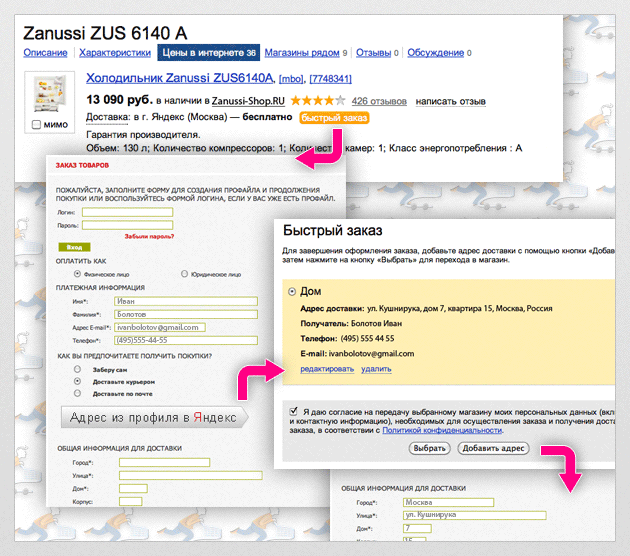
Task: Click the 'удалить' address link
Action: coord(376,370)
